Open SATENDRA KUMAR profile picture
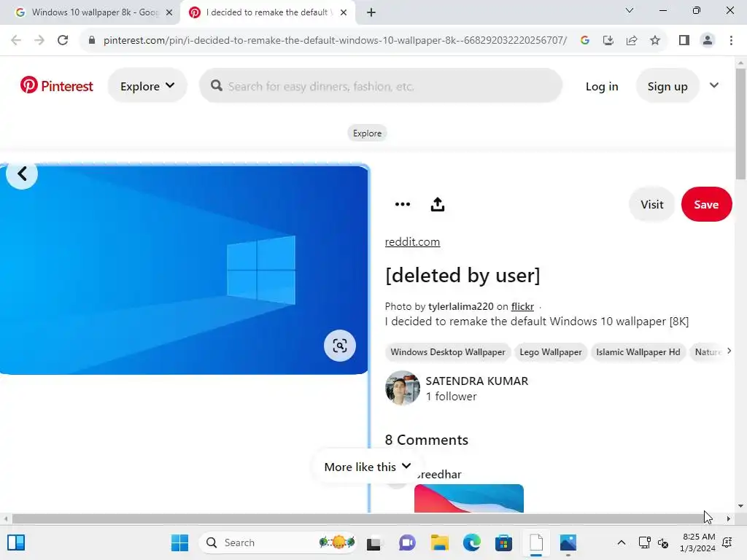 (x=403, y=388)
